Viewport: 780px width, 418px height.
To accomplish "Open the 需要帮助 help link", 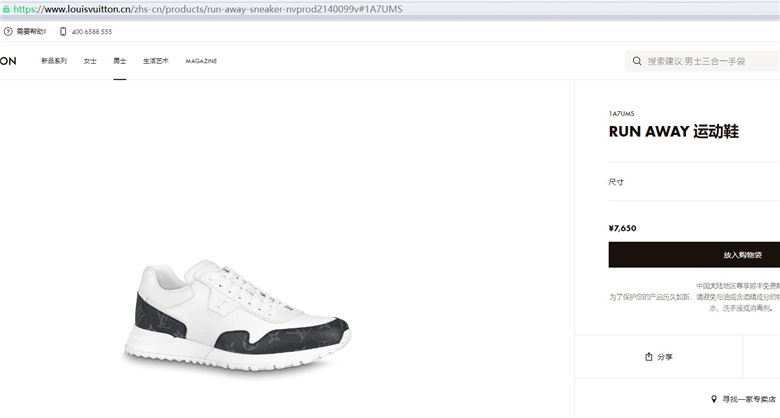I will pos(31,31).
